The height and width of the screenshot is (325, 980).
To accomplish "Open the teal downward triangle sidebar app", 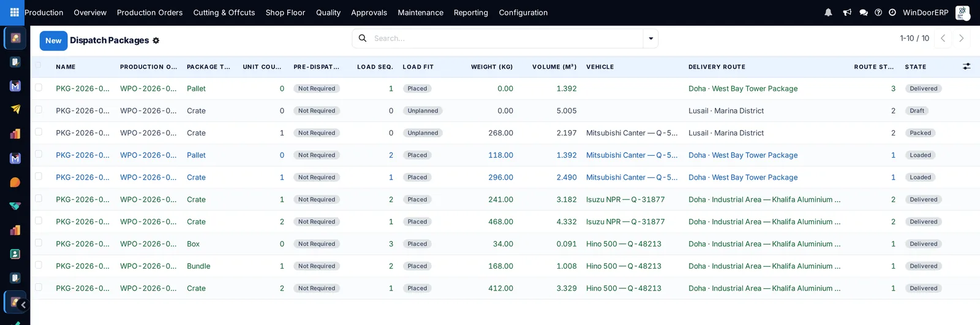I will [15, 206].
